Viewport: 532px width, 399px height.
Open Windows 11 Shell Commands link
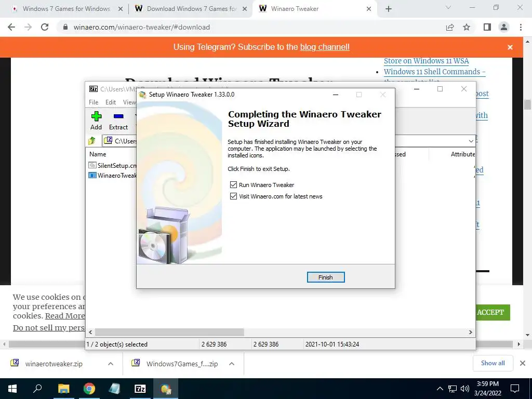coord(435,72)
